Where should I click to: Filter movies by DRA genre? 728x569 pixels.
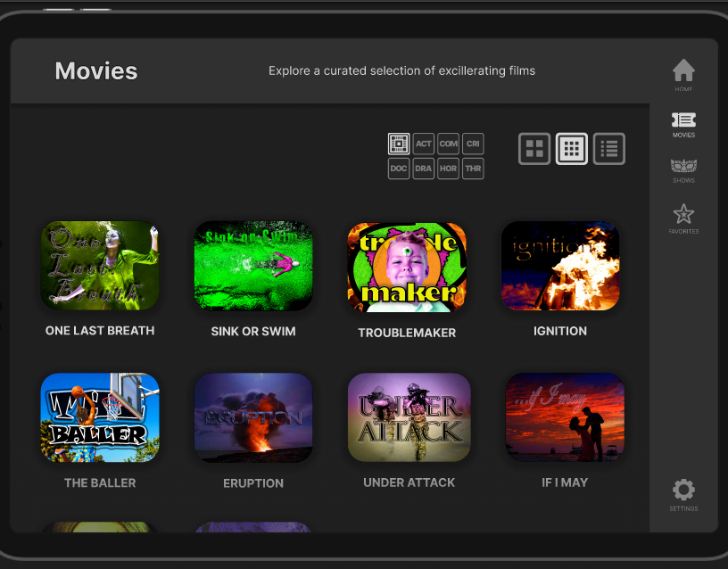tap(424, 169)
